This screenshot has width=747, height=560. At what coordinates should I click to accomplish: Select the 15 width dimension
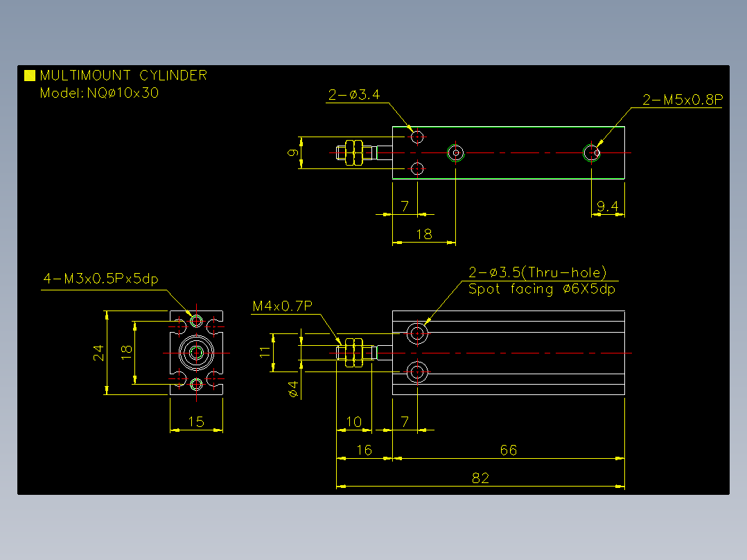pyautogui.click(x=196, y=422)
